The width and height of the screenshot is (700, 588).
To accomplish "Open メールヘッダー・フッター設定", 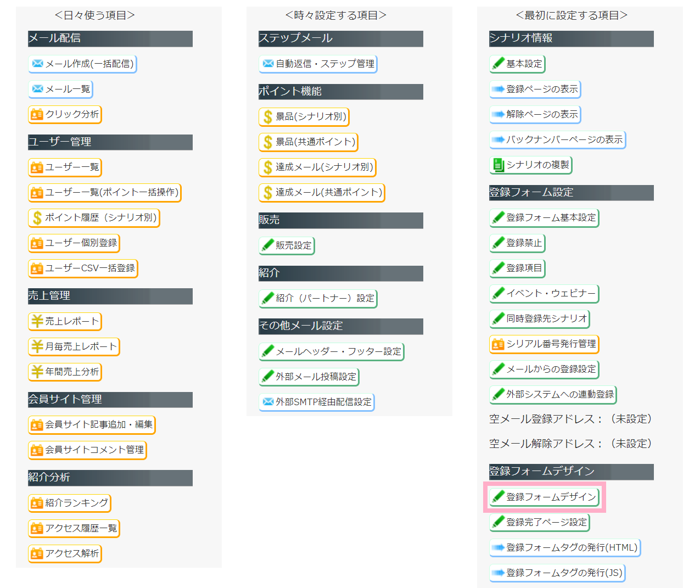I will click(332, 351).
